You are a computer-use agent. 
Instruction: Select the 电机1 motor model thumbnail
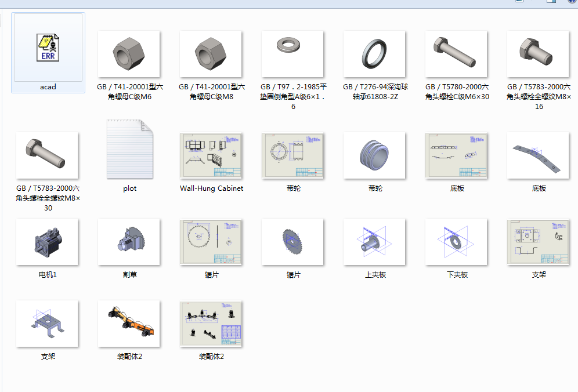(x=47, y=242)
